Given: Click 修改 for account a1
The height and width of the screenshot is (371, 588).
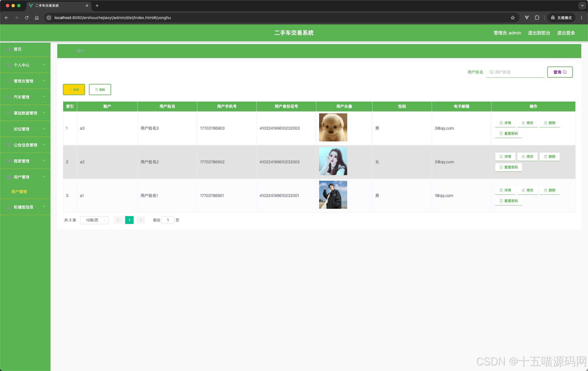Looking at the screenshot, I should point(527,190).
